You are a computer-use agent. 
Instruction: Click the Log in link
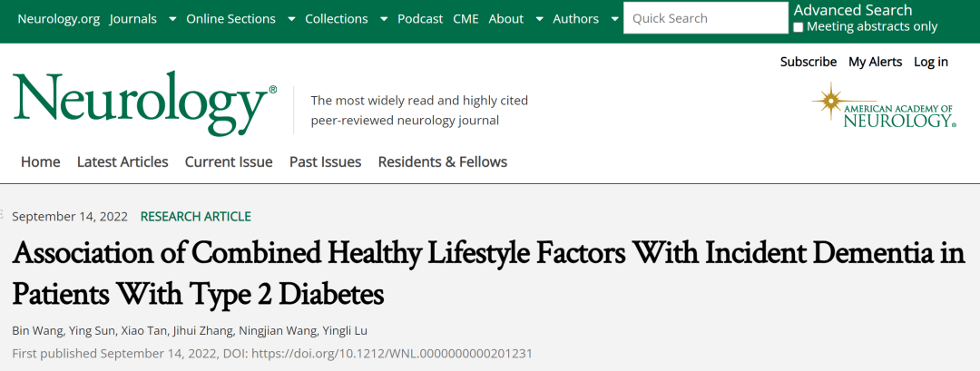tap(931, 62)
